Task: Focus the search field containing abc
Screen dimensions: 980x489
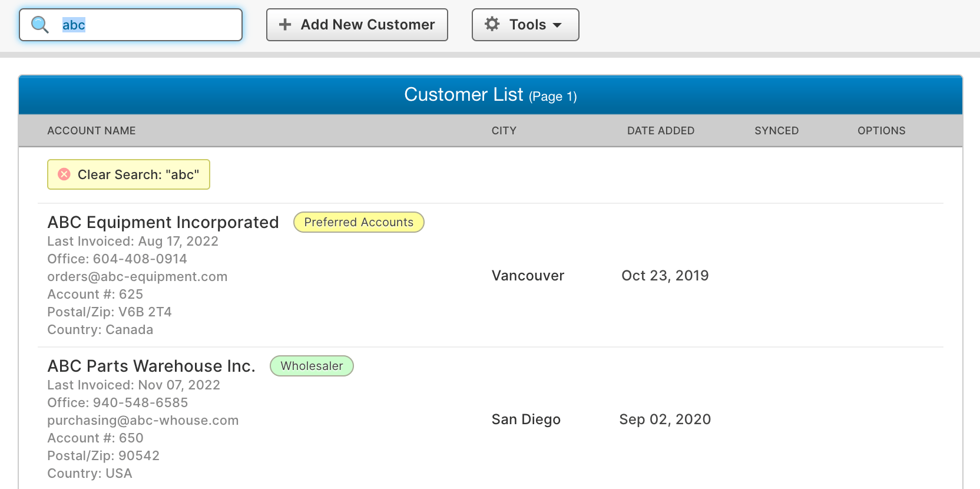Action: 147,25
